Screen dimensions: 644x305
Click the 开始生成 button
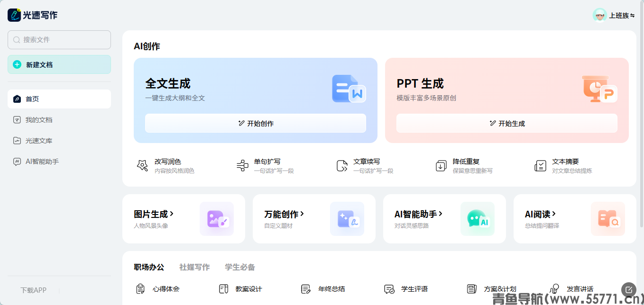tap(507, 123)
